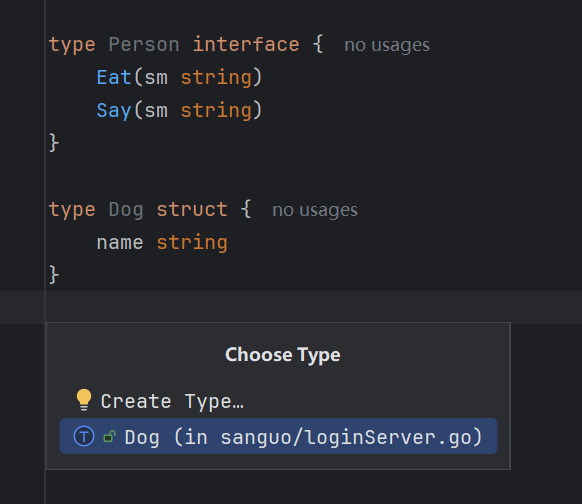The width and height of the screenshot is (582, 504).
Task: Click closing brace of Dog struct
Action: pos(54,275)
